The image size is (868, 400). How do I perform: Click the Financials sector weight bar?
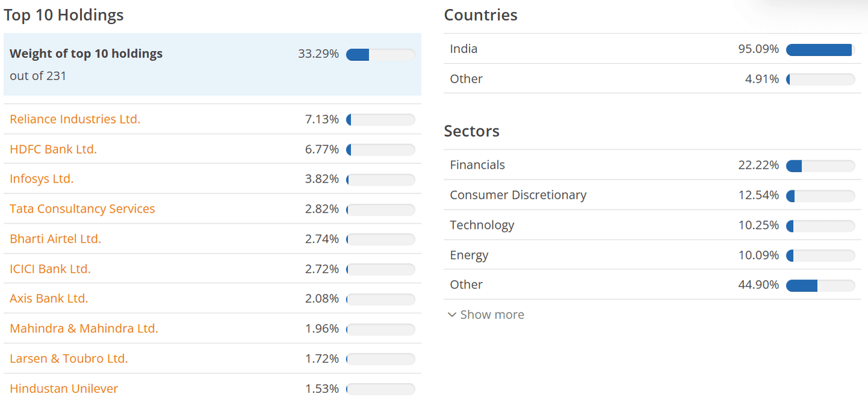[x=820, y=165]
